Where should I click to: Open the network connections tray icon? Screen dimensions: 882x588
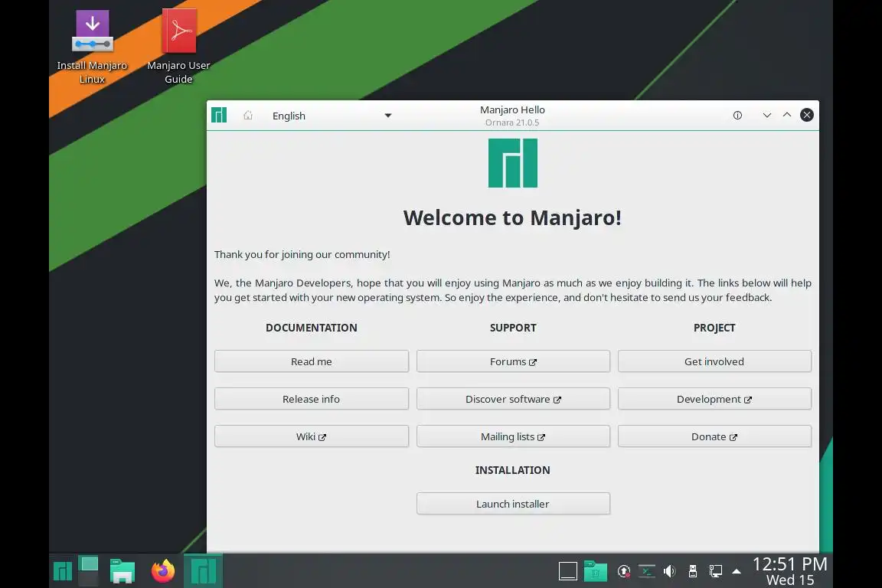point(716,572)
